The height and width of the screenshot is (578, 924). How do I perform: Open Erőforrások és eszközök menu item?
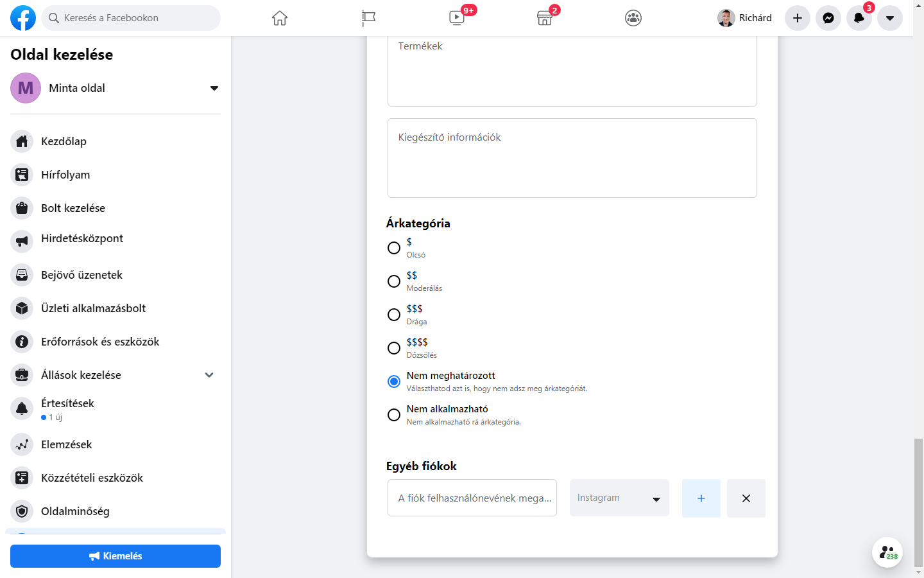pyautogui.click(x=116, y=342)
